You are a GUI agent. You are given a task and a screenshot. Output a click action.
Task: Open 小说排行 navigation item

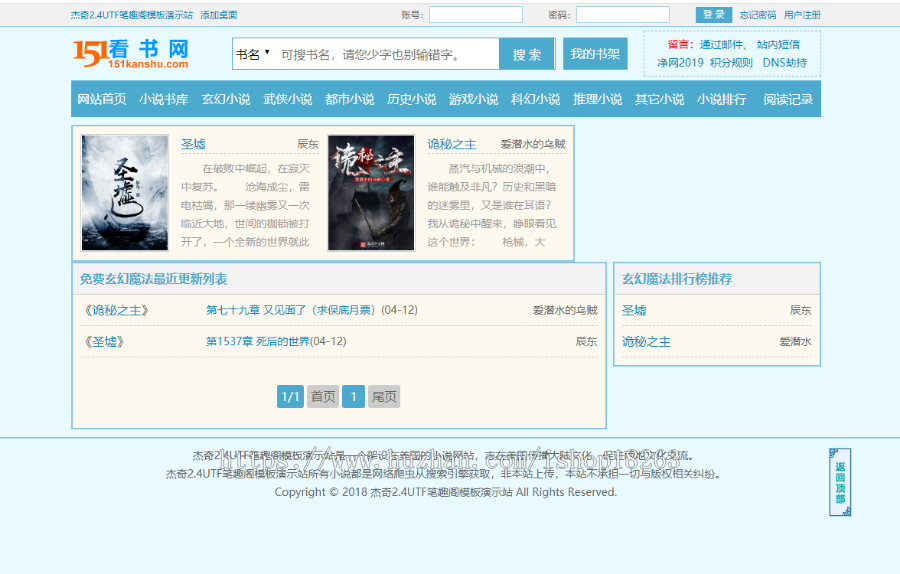point(721,99)
